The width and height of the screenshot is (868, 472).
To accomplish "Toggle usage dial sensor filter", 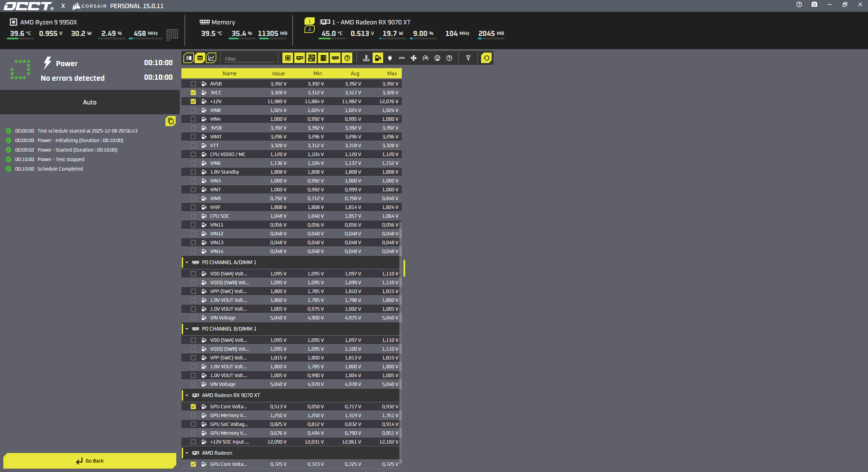I will (x=437, y=58).
